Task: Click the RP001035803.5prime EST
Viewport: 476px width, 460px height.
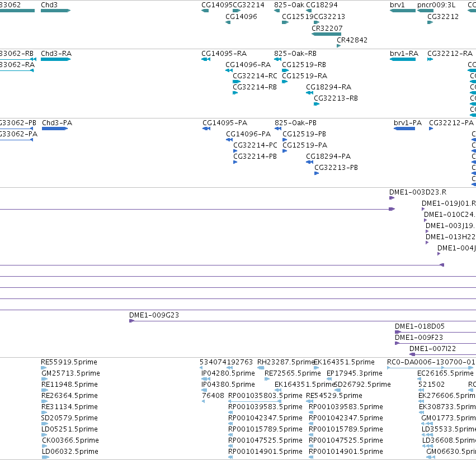Action: pyautogui.click(x=255, y=402)
